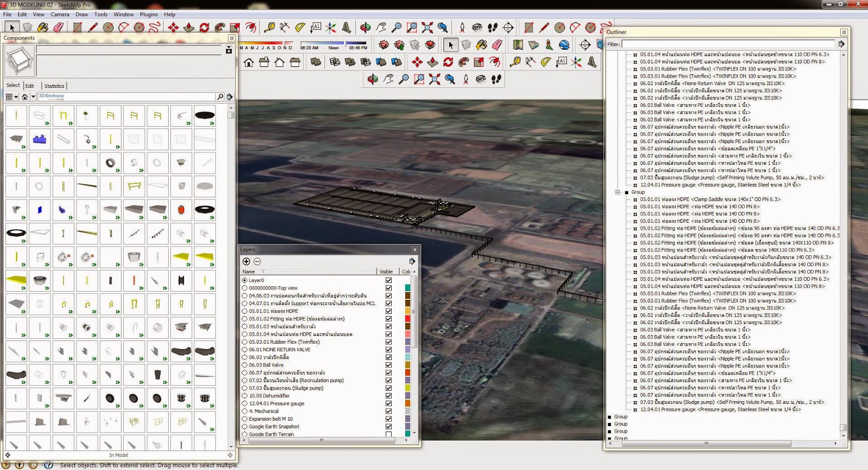This screenshot has height=470, width=868.
Task: Click red color swatch of 05.01.02 Fitting layer
Action: 407,319
